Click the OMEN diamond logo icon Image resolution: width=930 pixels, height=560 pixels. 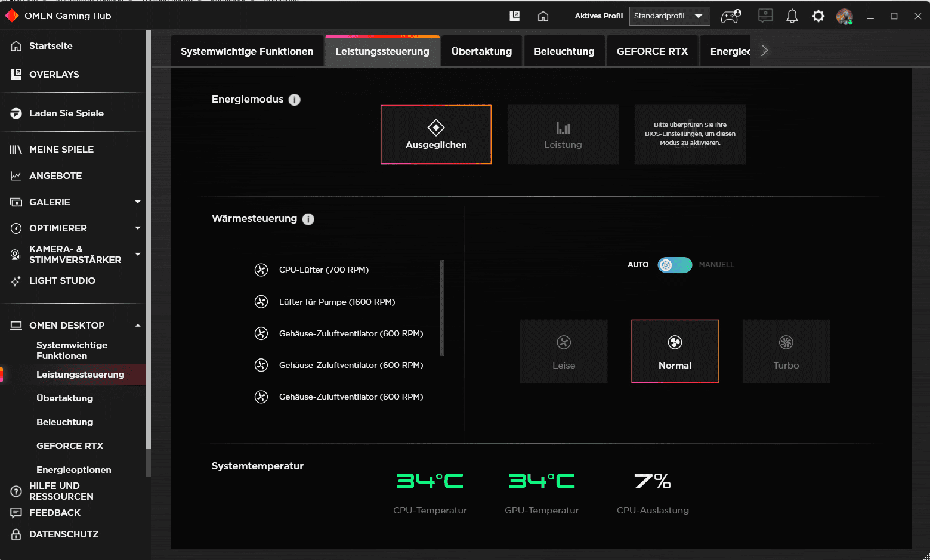coord(12,16)
